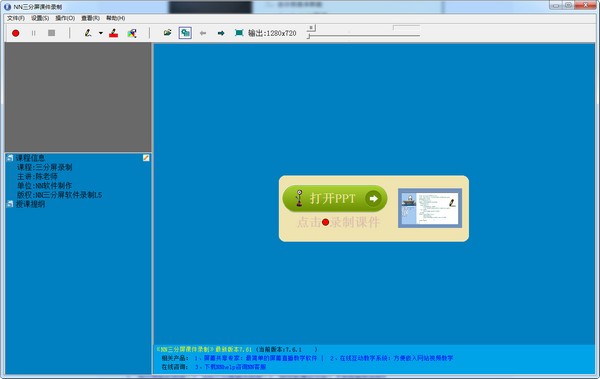Select the pen annotation tool

(x=88, y=33)
